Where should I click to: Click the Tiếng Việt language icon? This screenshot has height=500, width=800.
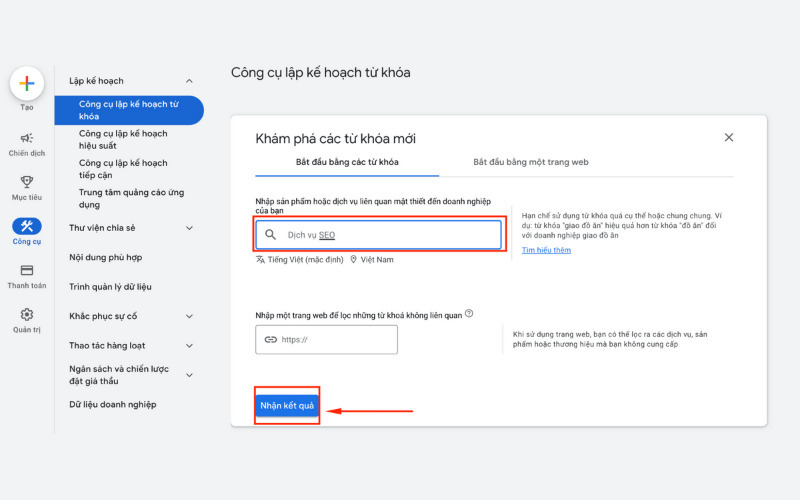click(260, 259)
